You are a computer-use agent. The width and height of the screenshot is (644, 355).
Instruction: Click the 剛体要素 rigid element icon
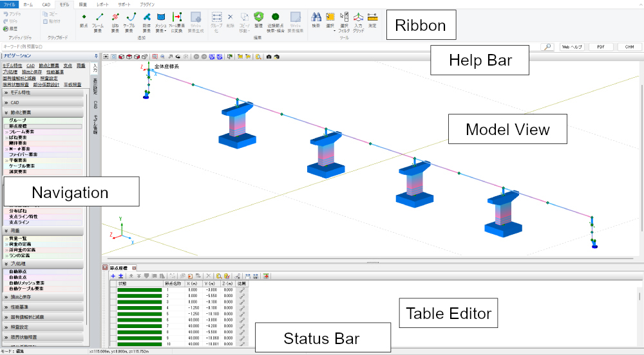coord(147,19)
